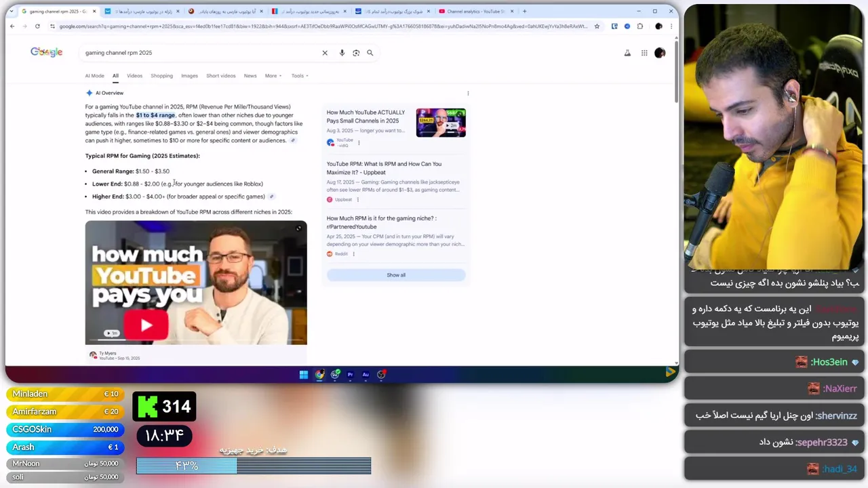Screen dimensions: 868x488
Task: Open OBS Studio from the taskbar
Action: click(x=382, y=374)
